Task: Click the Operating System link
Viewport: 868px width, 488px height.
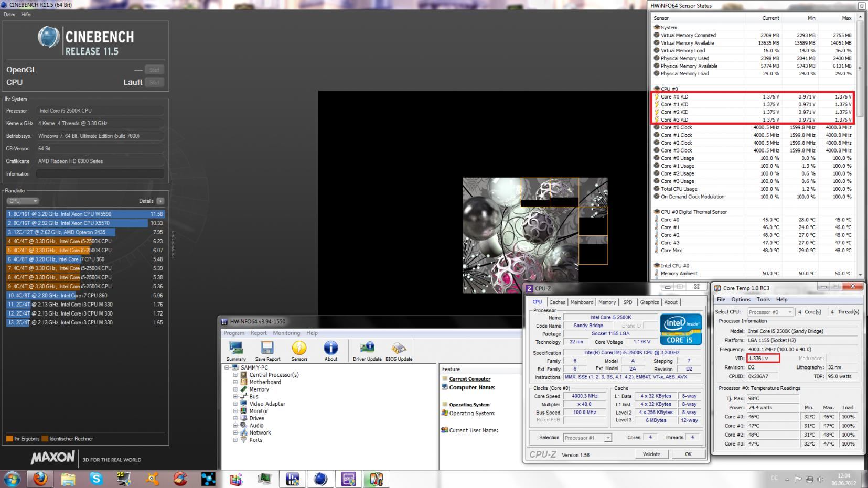Action: tap(469, 405)
